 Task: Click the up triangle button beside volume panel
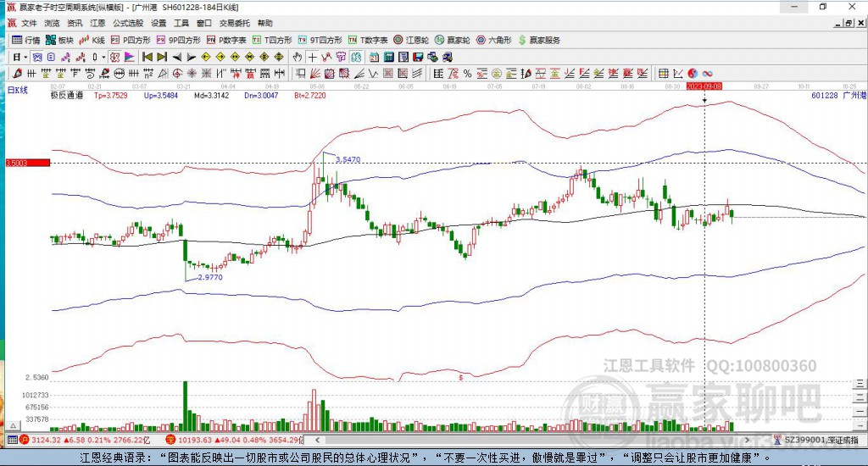(14, 425)
